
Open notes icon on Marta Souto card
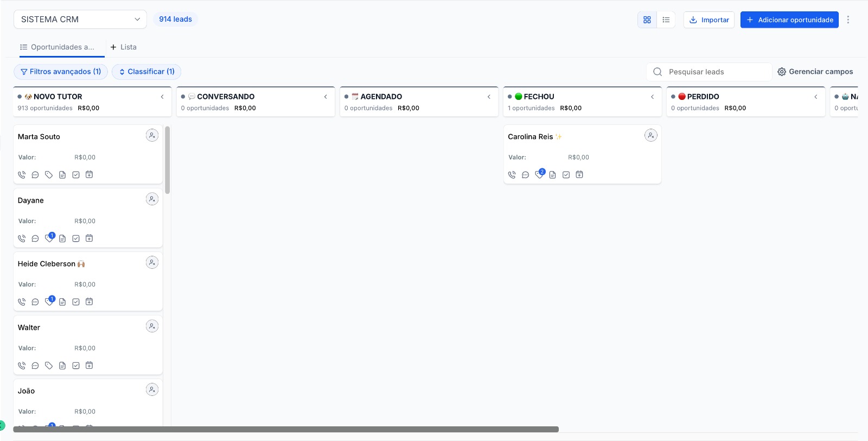coord(62,175)
